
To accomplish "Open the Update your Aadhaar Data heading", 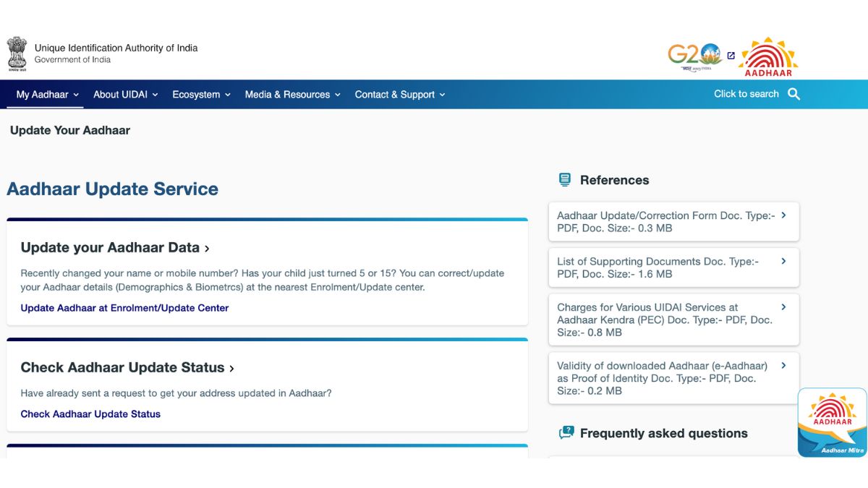I will (114, 248).
